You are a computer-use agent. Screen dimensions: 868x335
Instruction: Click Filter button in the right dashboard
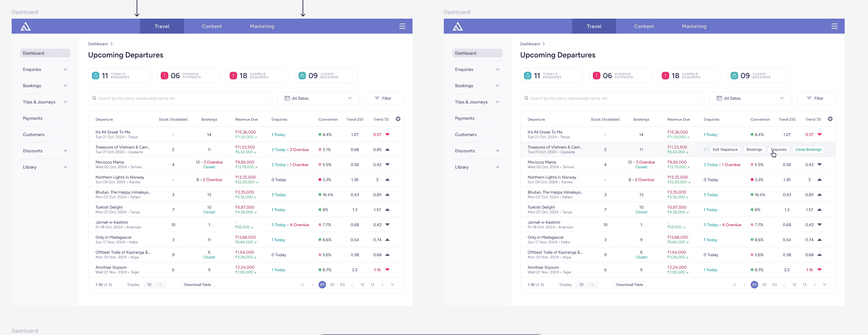point(816,98)
